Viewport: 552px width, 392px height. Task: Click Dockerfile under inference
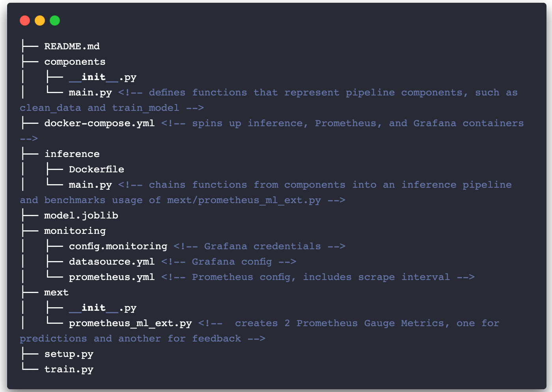click(x=96, y=169)
